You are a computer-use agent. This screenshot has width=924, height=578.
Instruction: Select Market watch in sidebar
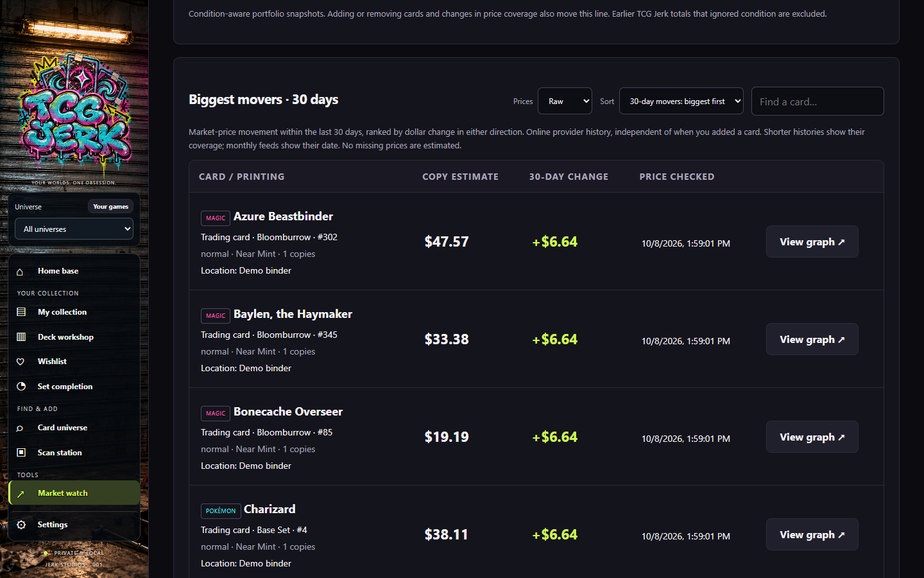(74, 493)
